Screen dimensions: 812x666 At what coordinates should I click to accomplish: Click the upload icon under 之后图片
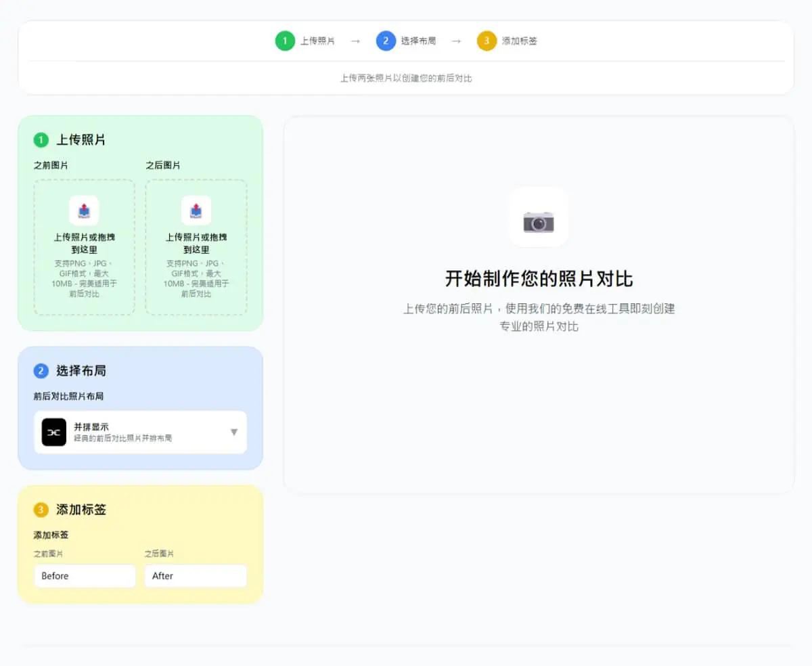(196, 210)
